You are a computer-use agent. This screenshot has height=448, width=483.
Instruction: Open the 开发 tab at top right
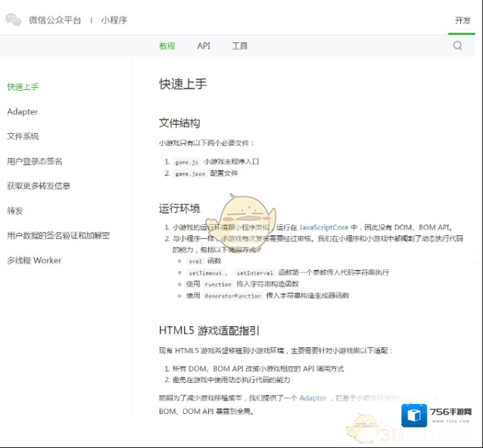(463, 20)
